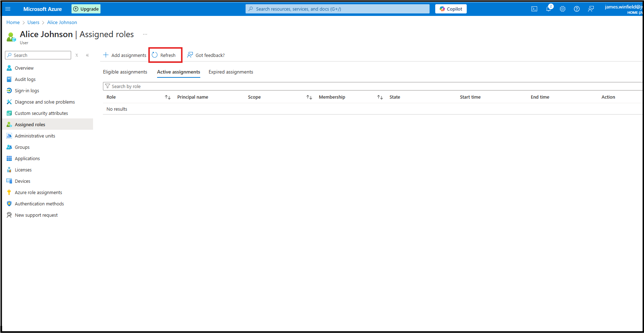
Task: Open the Azure portal hamburger menu
Action: pos(8,9)
